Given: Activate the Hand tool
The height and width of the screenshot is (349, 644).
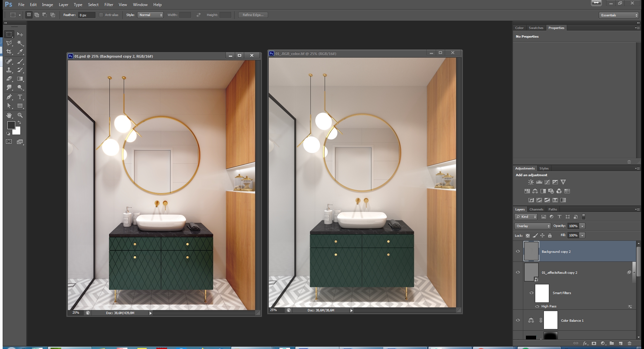Looking at the screenshot, I should pos(9,115).
